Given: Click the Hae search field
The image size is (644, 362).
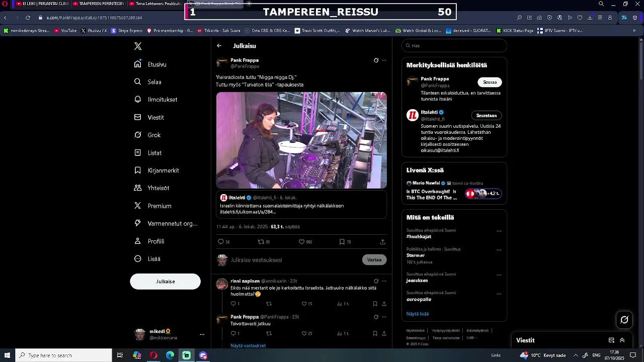Looking at the screenshot, I should pyautogui.click(x=454, y=46).
